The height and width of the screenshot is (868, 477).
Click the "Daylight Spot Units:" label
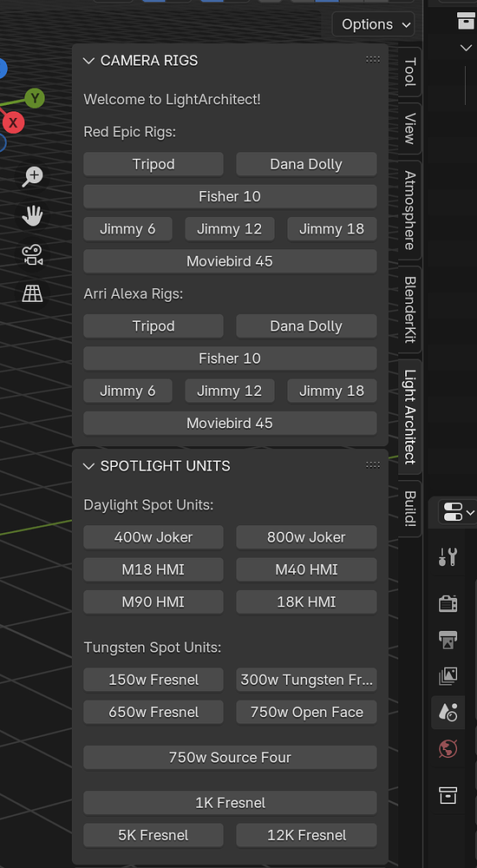click(x=148, y=505)
